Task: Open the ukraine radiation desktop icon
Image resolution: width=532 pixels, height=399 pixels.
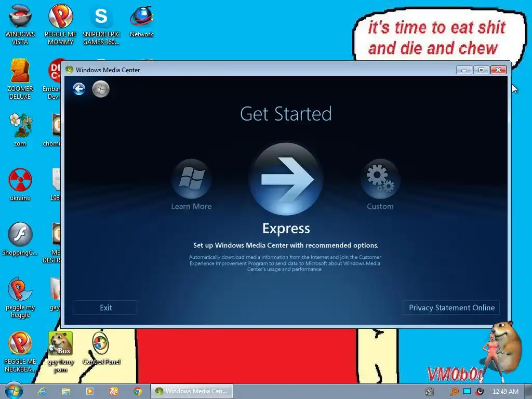Action: [20, 184]
